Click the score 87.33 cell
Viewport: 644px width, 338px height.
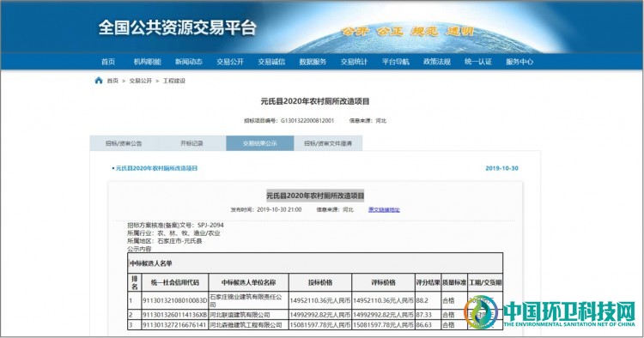pyautogui.click(x=428, y=315)
